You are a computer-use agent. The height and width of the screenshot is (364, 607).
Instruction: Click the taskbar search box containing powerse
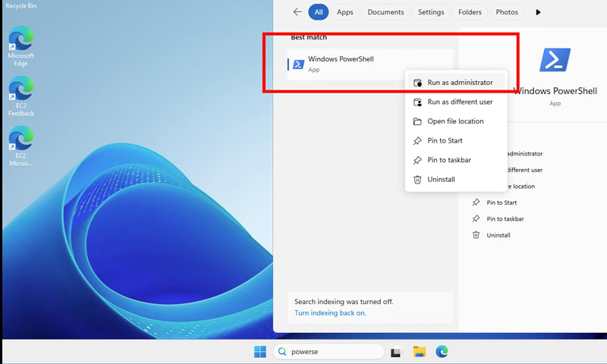(329, 352)
